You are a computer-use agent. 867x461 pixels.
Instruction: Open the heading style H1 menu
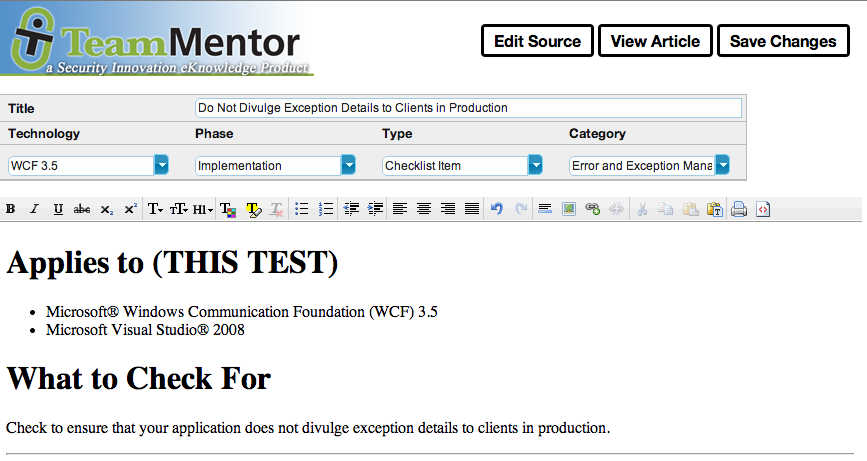203,209
